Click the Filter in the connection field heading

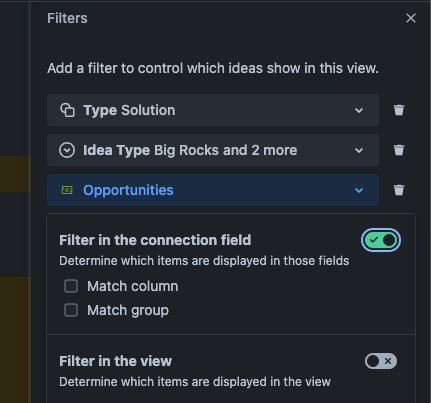click(155, 240)
